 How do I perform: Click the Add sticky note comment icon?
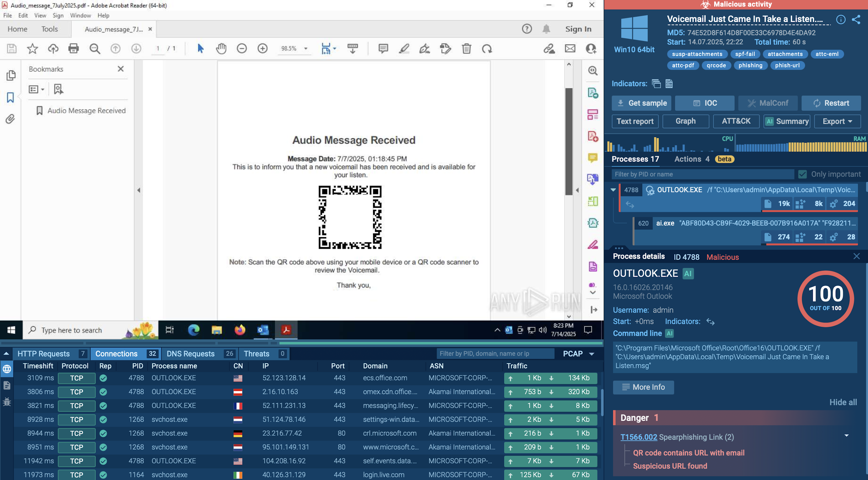click(x=383, y=49)
